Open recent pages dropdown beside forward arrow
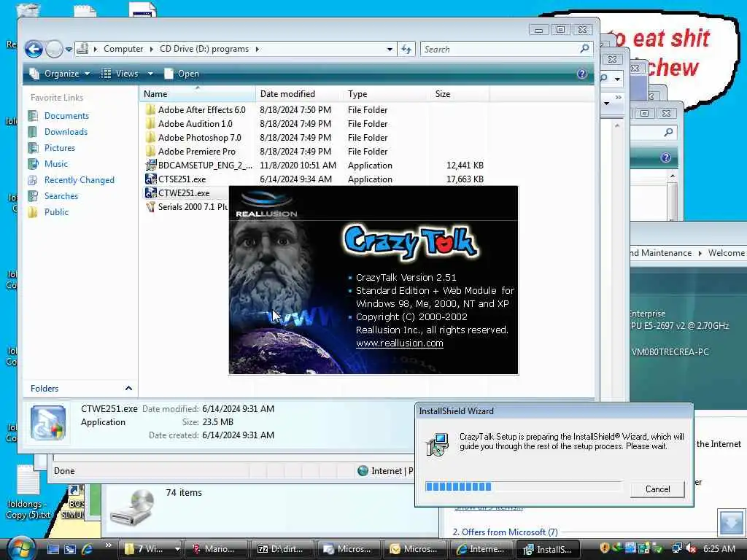Viewport: 747px width, 560px height. 69,49
